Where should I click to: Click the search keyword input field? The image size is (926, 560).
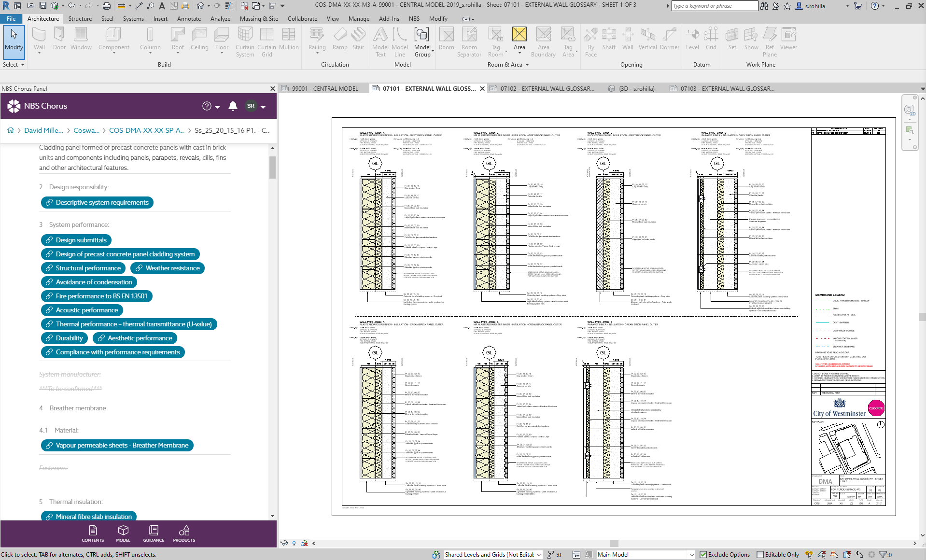click(714, 6)
